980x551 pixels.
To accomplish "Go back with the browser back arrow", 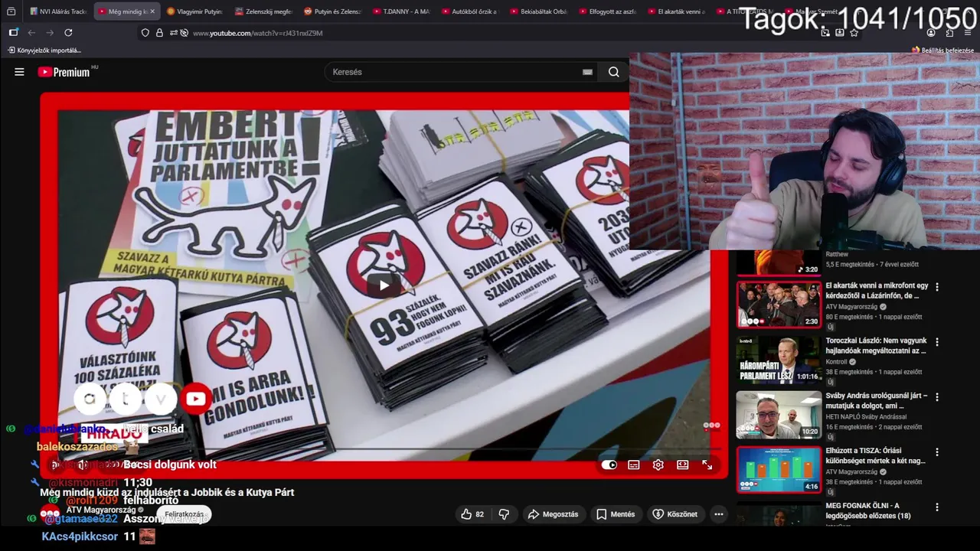I will click(31, 33).
